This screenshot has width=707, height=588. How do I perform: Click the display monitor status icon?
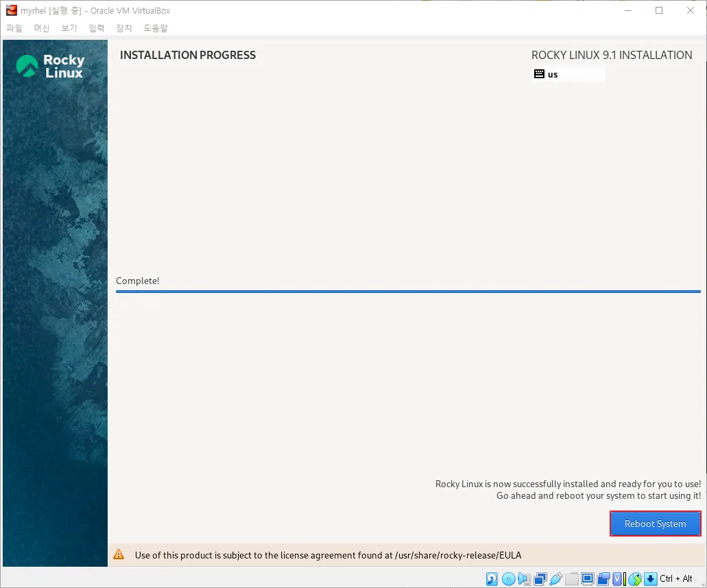[588, 578]
